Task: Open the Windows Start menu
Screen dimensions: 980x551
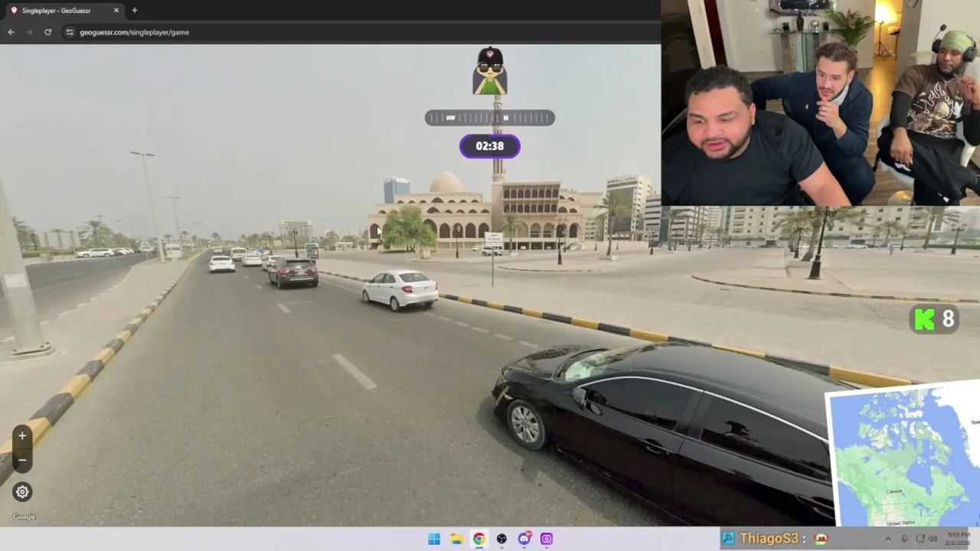Action: [434, 539]
